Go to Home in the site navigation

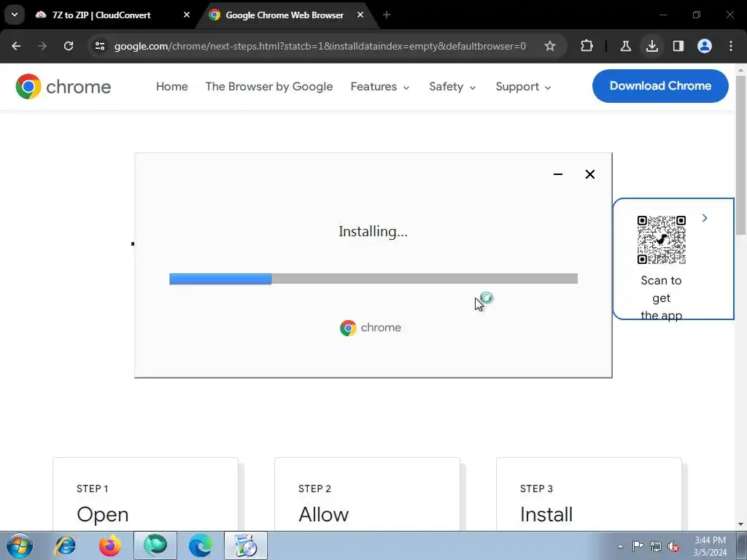tap(172, 87)
